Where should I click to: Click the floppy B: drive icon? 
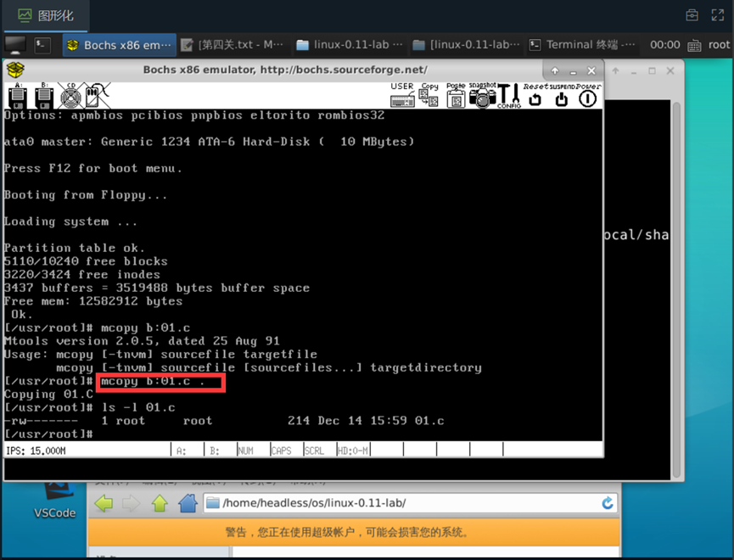point(43,96)
